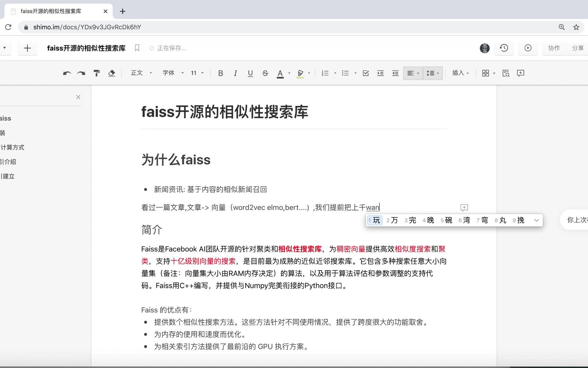588x368 pixels.
Task: Open the font size 11 dropdown
Action: (x=197, y=73)
